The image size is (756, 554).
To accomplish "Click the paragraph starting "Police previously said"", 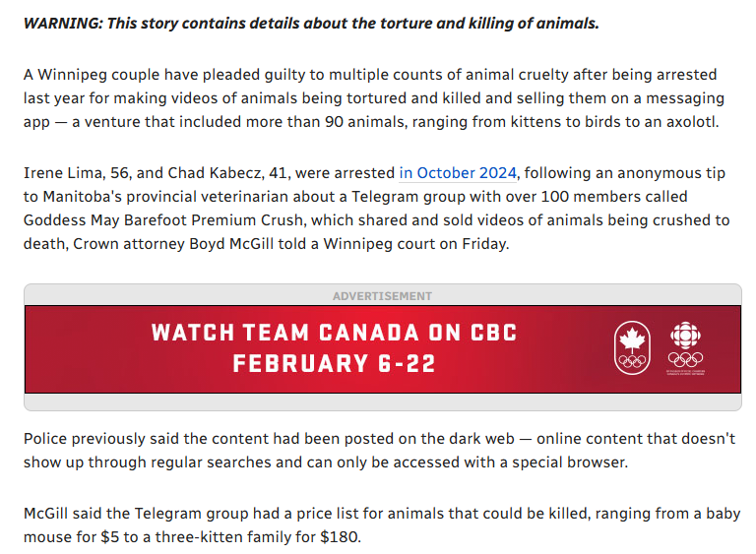I will click(x=378, y=451).
